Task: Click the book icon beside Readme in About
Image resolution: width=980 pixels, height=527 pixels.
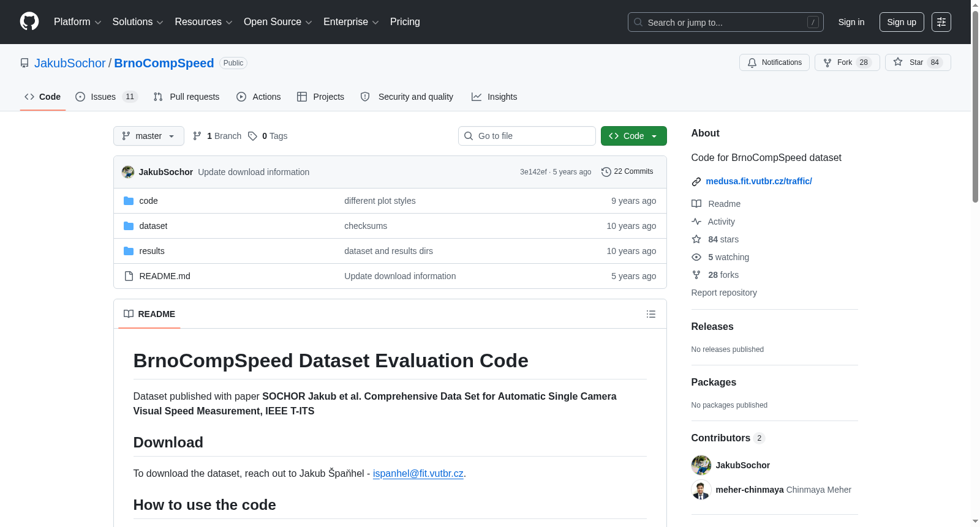Action: tap(696, 204)
